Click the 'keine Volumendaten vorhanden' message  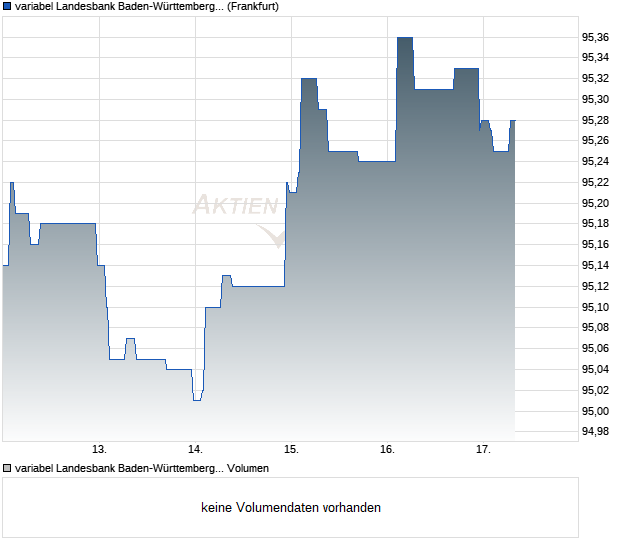291,507
